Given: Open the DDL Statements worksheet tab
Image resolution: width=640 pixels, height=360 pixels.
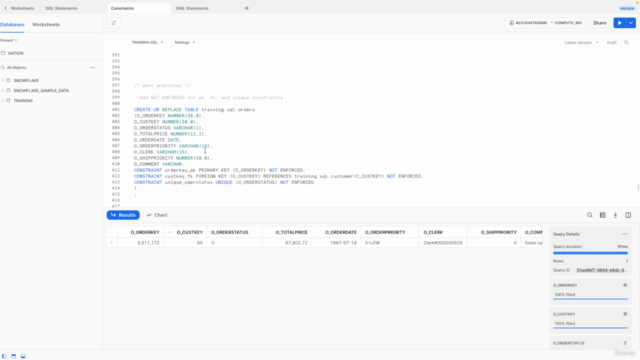Looking at the screenshot, I should 61,8.
